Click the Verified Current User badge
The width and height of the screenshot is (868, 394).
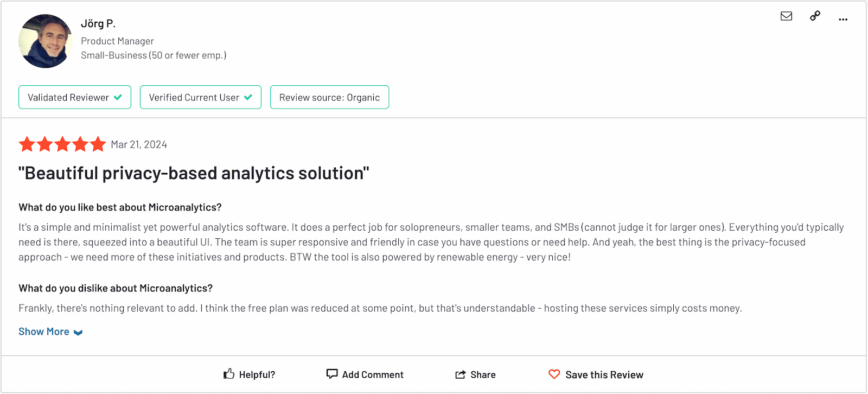(x=200, y=97)
